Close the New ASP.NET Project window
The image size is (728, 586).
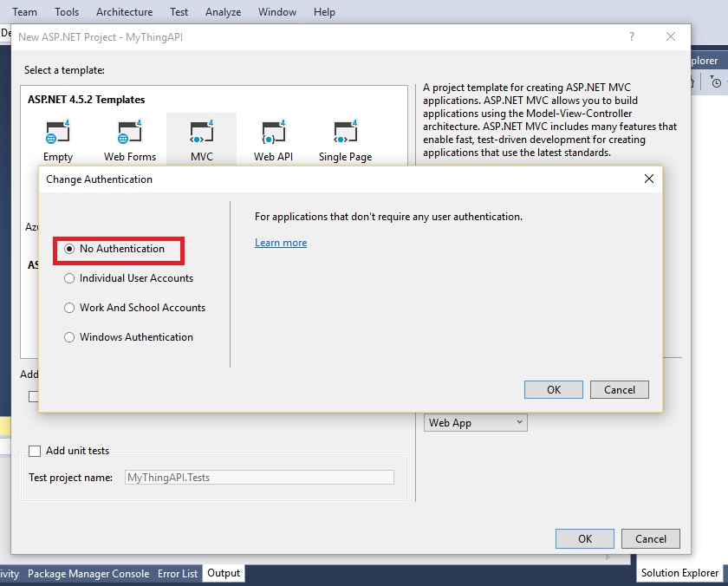671,36
